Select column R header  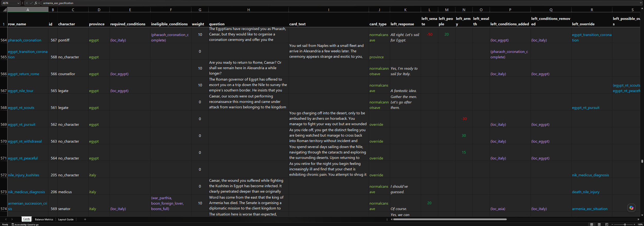click(592, 10)
